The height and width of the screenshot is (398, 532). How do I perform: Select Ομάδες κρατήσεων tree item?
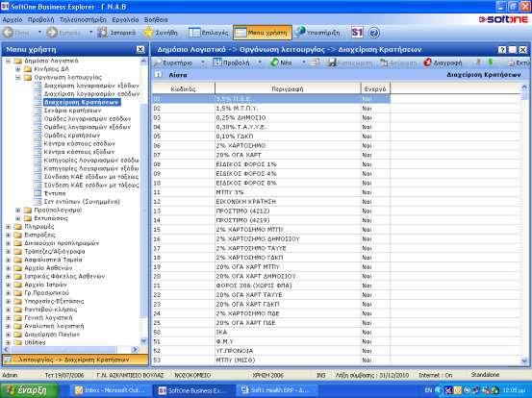coord(72,136)
